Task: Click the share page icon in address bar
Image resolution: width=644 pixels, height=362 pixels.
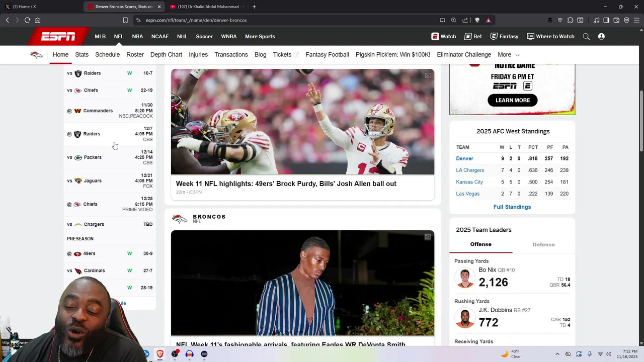Action: click(465, 20)
